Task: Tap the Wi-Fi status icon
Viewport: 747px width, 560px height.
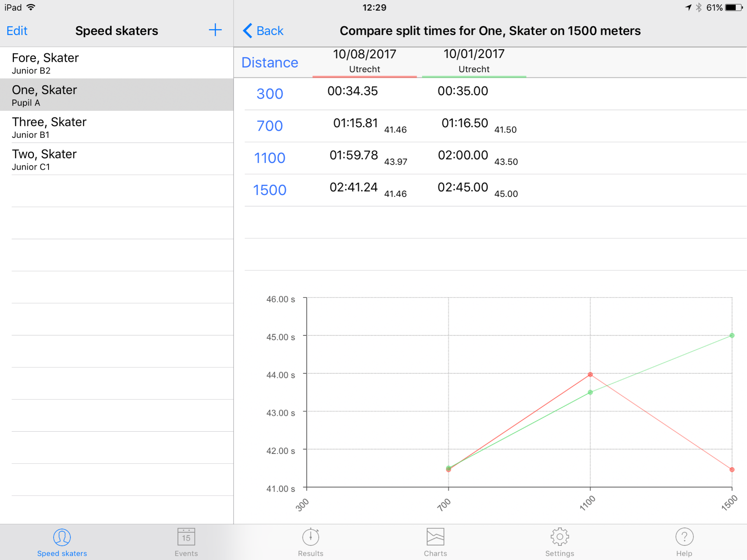Action: (31, 7)
